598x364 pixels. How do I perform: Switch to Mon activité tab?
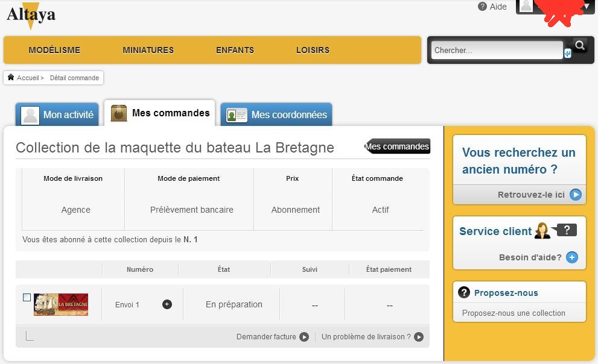click(x=57, y=115)
